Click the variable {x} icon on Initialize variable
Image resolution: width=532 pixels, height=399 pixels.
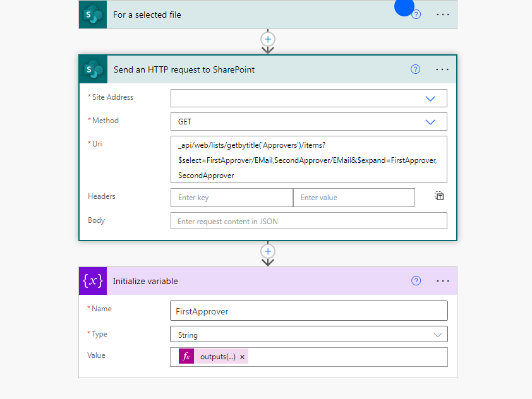click(x=92, y=281)
